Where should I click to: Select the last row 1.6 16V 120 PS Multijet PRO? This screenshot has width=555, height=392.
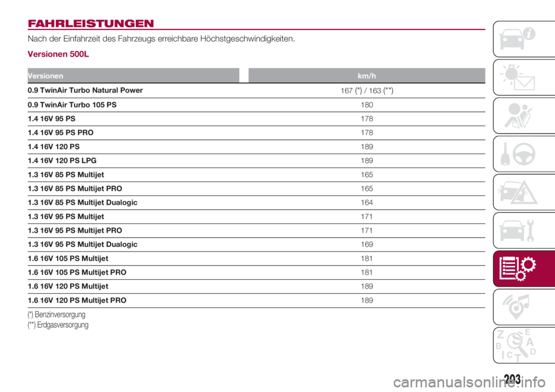[x=77, y=300]
